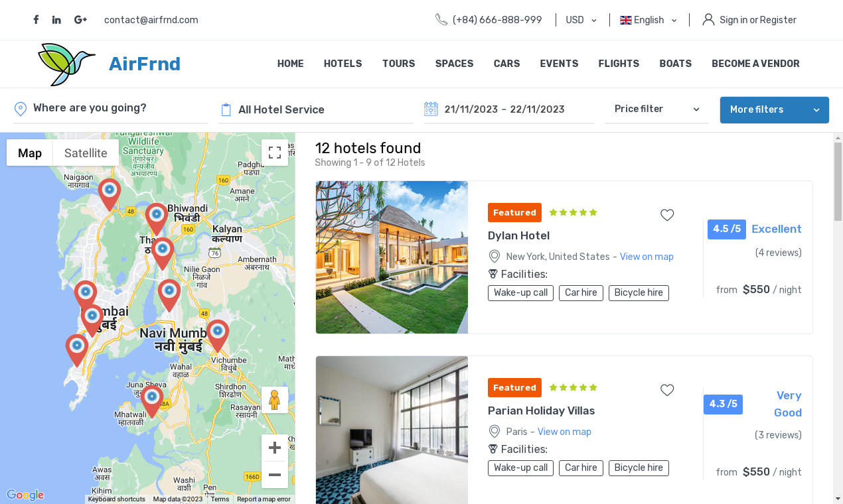View Dylan Hotel on map link
This screenshot has height=504, width=843.
tap(647, 257)
